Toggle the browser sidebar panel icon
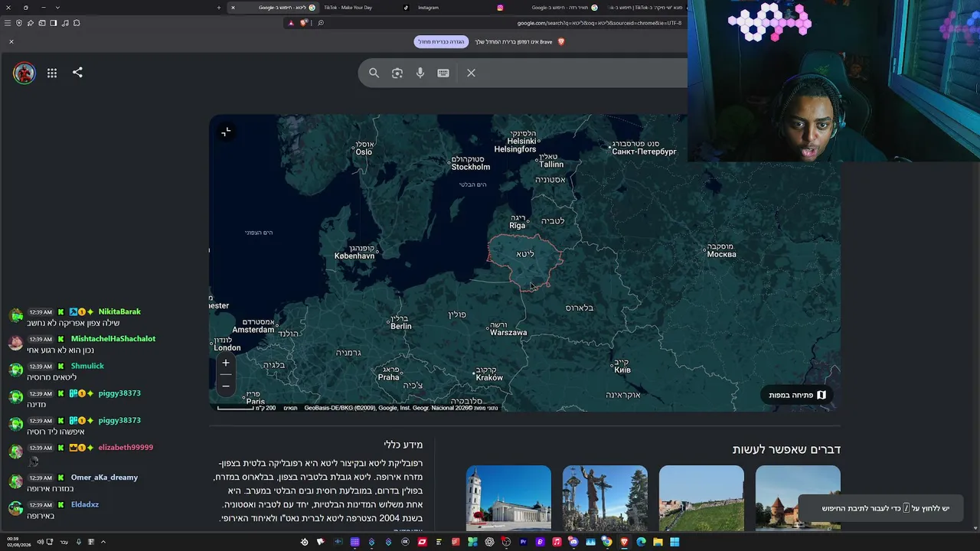The width and height of the screenshot is (980, 551). point(53,23)
